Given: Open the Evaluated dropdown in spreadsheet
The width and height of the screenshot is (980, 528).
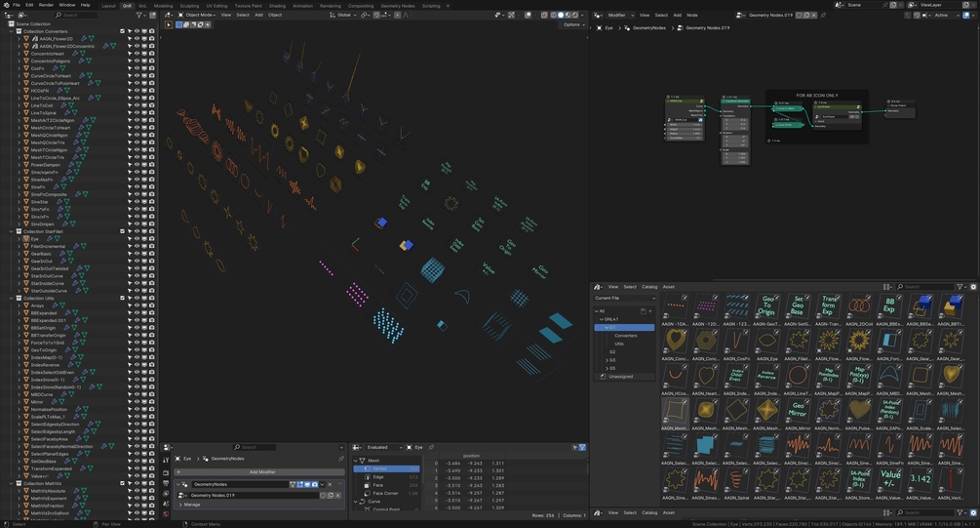Looking at the screenshot, I should (384, 447).
